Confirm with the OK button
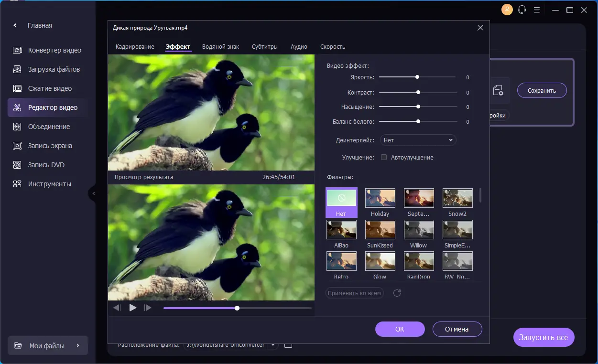The image size is (598, 364). (x=400, y=329)
